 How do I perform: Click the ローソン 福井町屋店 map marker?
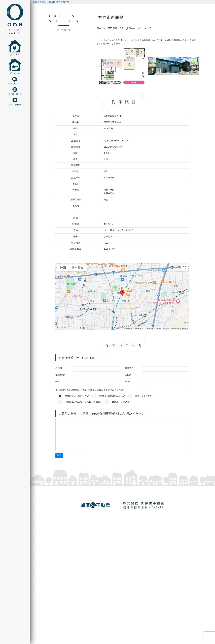coord(105,300)
